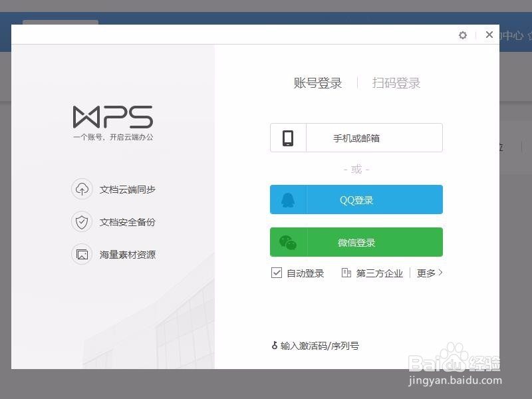
Task: Click the WeChat icon on the green button
Action: click(286, 242)
